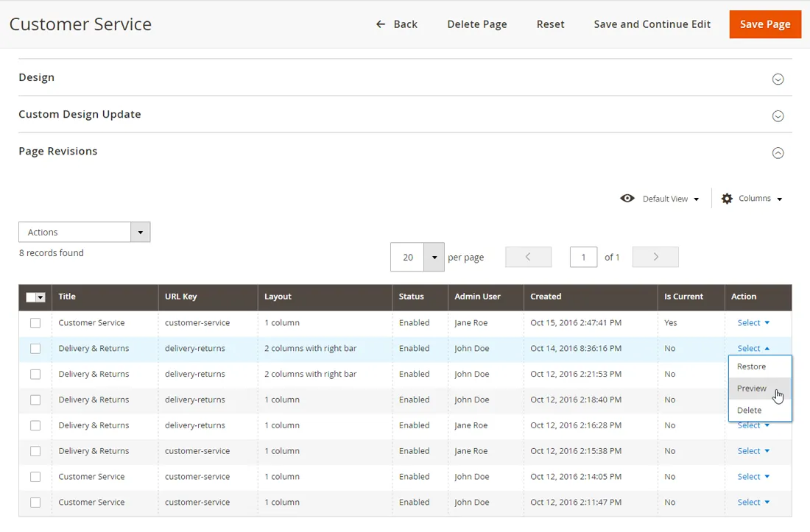810x532 pixels.
Task: Open Default View dropdown arrow
Action: point(697,199)
